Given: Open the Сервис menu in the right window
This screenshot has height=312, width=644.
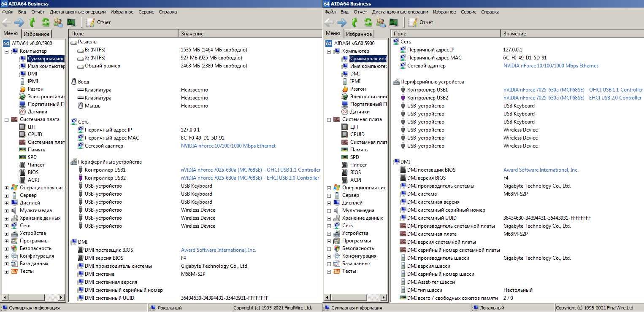Looking at the screenshot, I should click(x=468, y=12).
